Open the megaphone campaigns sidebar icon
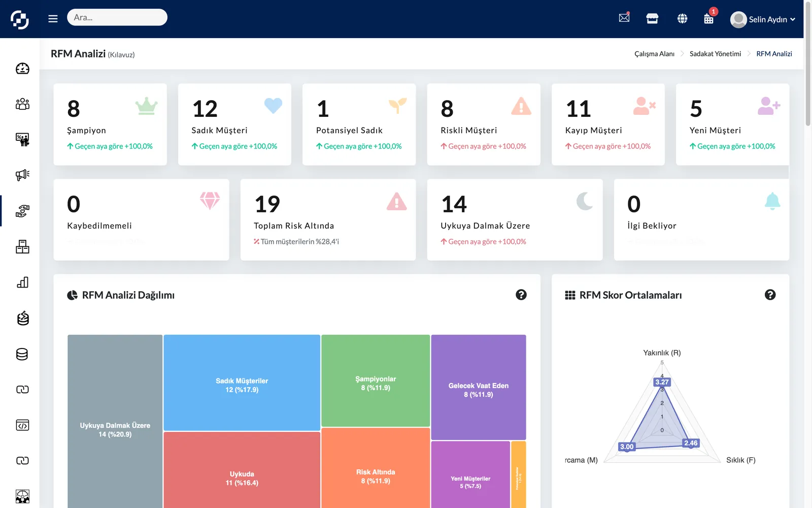Image resolution: width=812 pixels, height=508 pixels. click(22, 175)
